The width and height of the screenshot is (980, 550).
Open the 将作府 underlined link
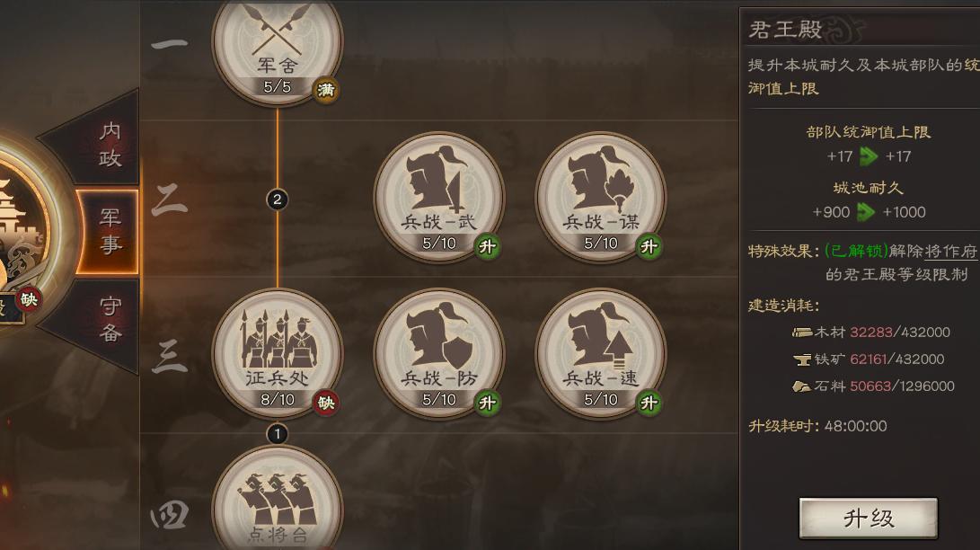click(x=950, y=252)
